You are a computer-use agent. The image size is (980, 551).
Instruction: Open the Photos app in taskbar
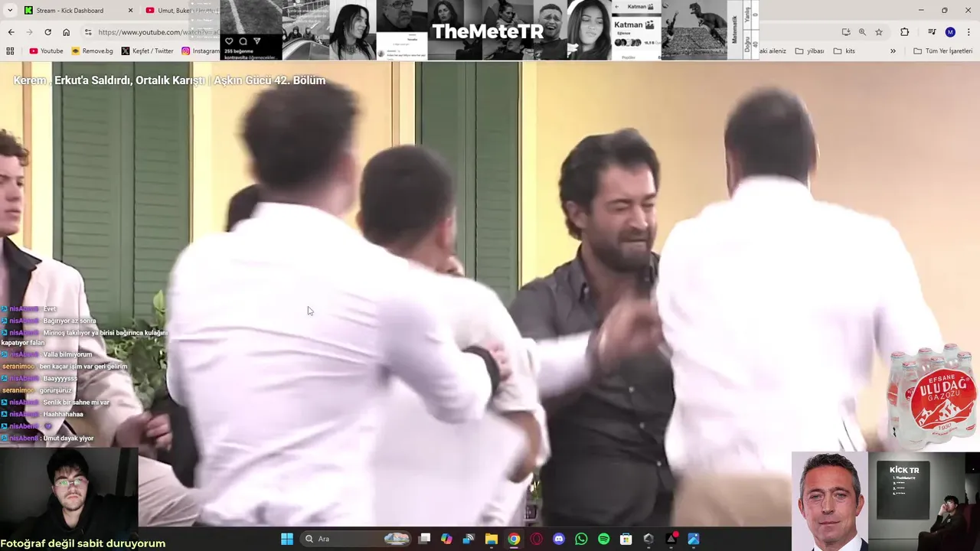click(694, 539)
